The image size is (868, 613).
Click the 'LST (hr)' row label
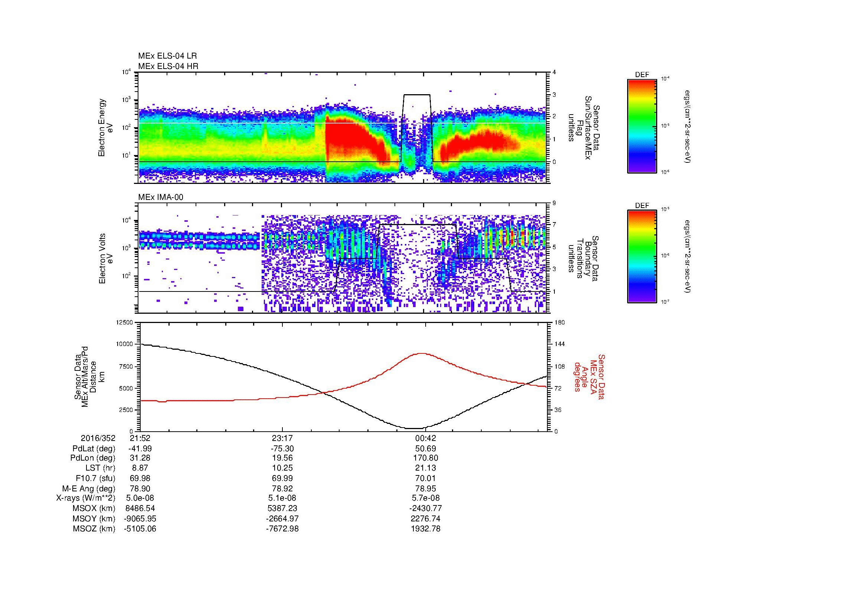[101, 468]
